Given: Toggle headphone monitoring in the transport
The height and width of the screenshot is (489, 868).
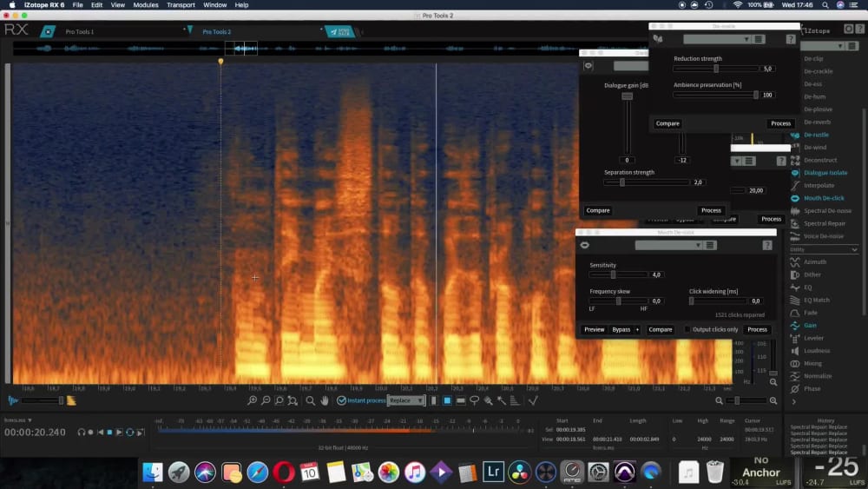Looking at the screenshot, I should pos(82,432).
